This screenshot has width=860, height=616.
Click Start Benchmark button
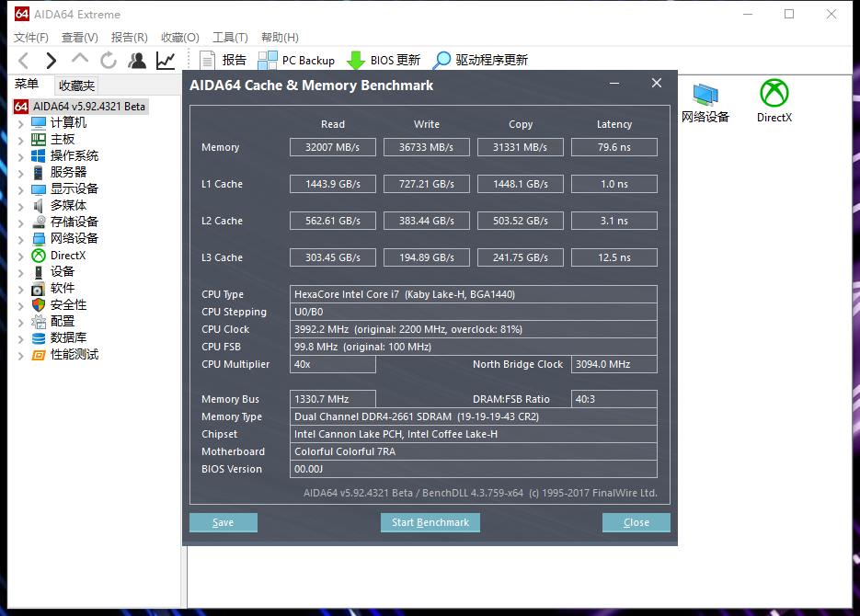point(430,522)
